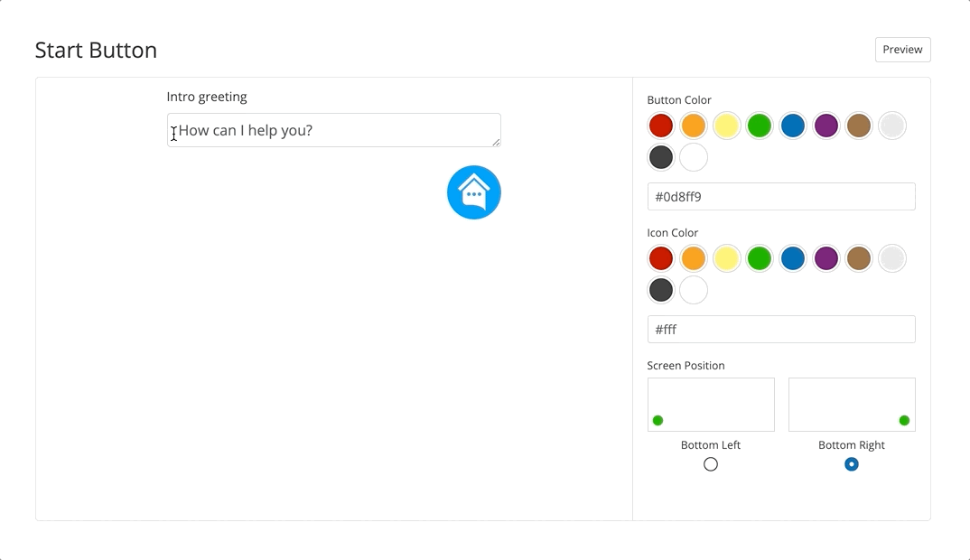This screenshot has width=970, height=560.
Task: Click the Bottom Left position preview box
Action: coord(711,405)
